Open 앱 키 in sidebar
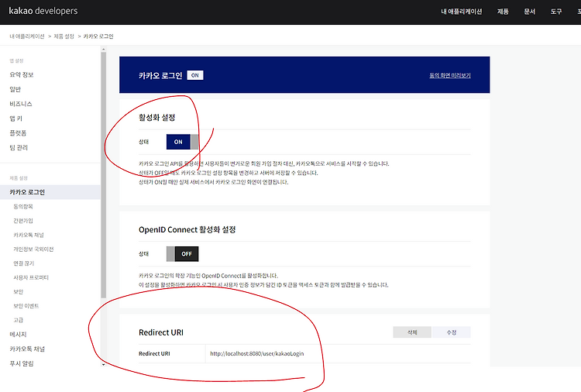The width and height of the screenshot is (581, 392). [x=16, y=119]
